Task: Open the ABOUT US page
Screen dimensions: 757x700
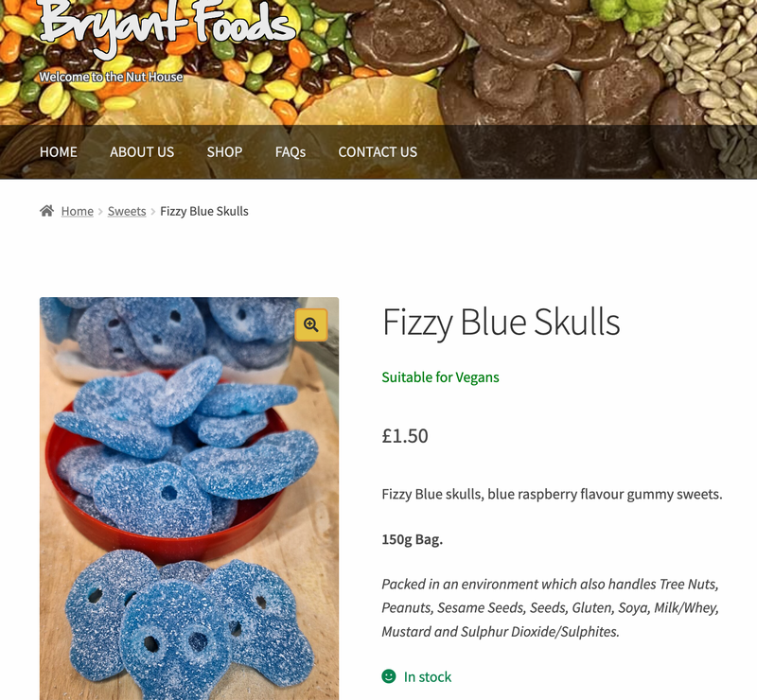Action: (x=142, y=152)
